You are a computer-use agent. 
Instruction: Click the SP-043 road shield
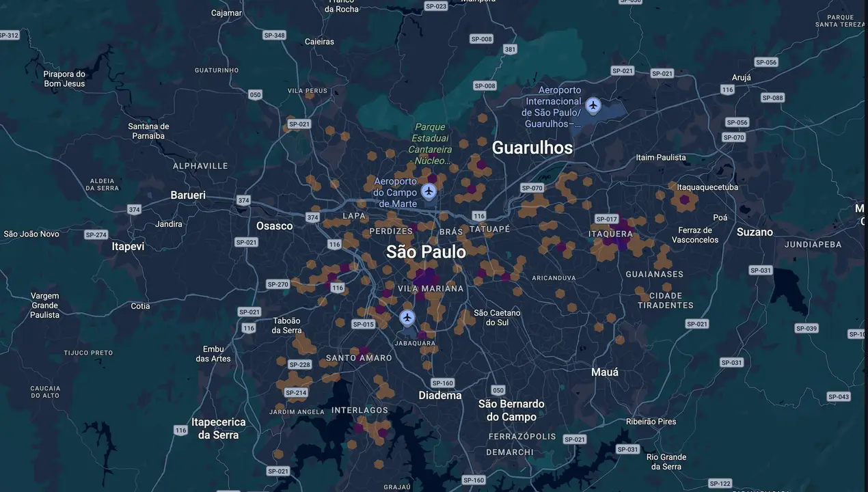click(x=839, y=397)
